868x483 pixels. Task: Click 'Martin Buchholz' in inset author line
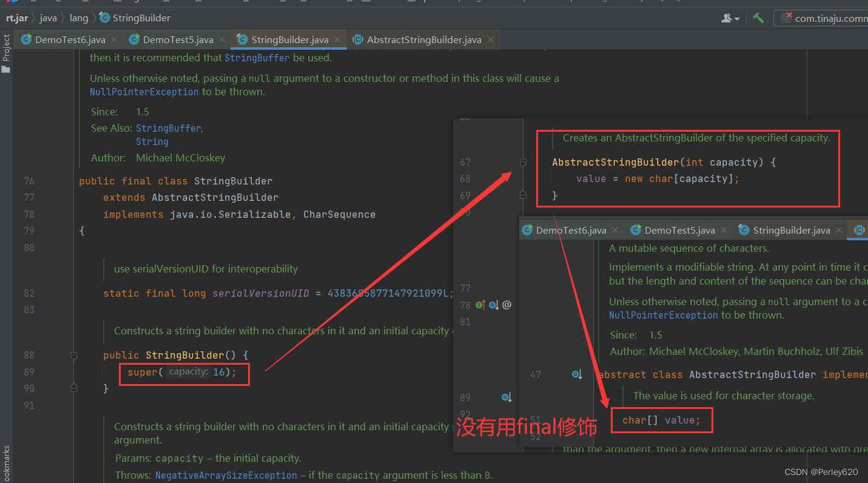click(x=782, y=352)
